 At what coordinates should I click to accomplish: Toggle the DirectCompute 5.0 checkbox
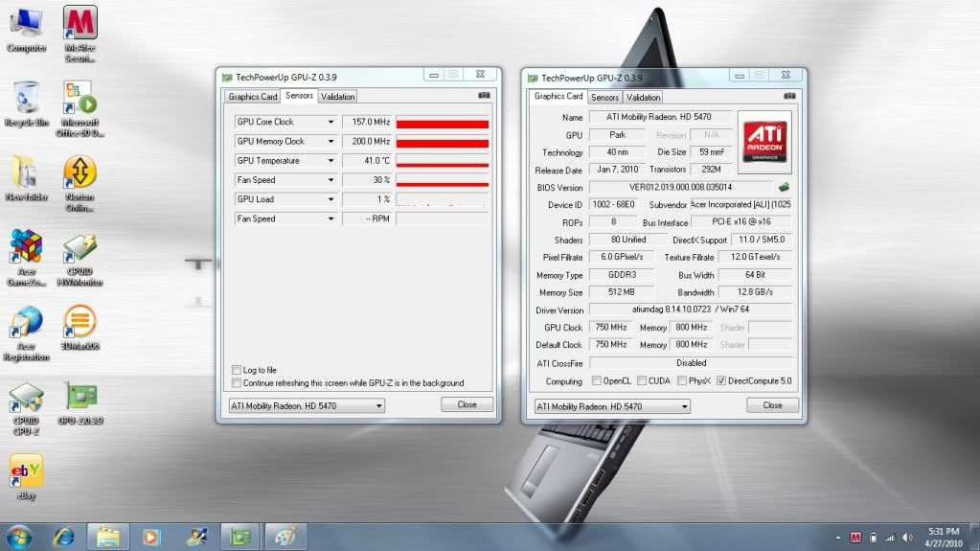[721, 380]
